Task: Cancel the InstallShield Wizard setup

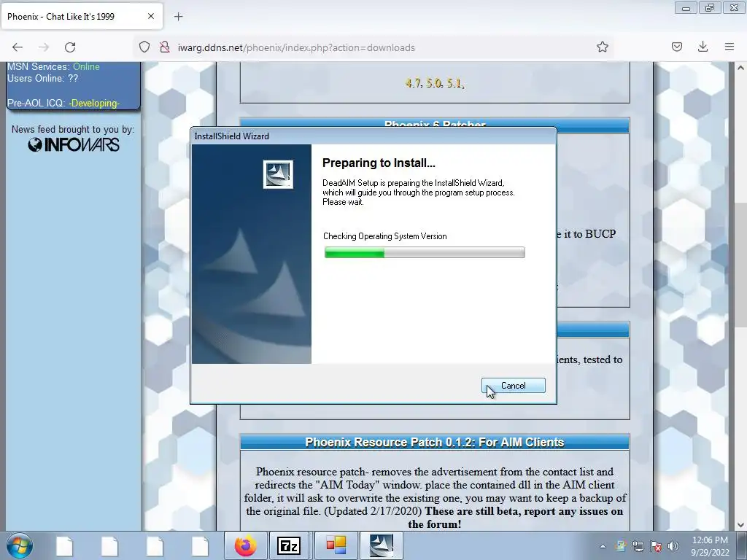Action: (x=513, y=386)
